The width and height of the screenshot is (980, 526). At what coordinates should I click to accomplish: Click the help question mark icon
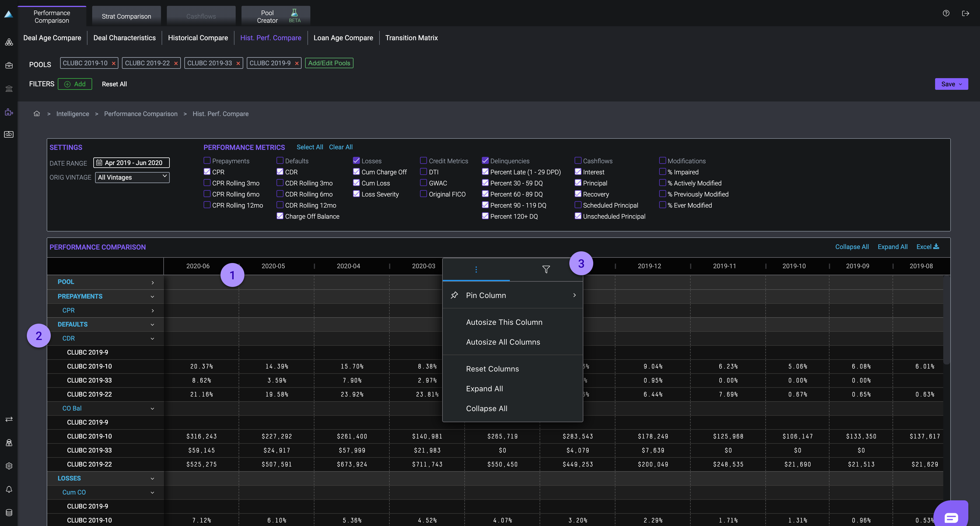pos(946,13)
